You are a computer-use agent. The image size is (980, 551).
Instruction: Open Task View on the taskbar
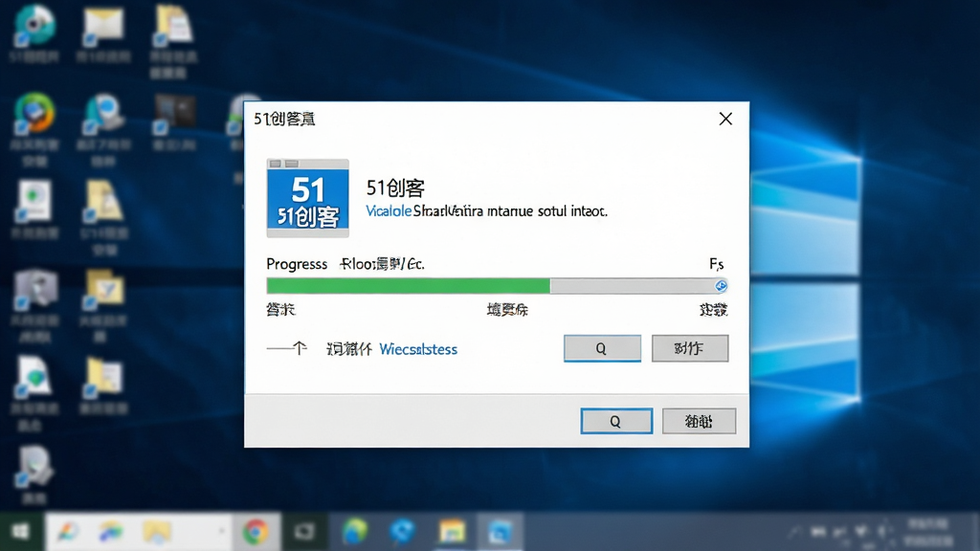click(x=304, y=532)
